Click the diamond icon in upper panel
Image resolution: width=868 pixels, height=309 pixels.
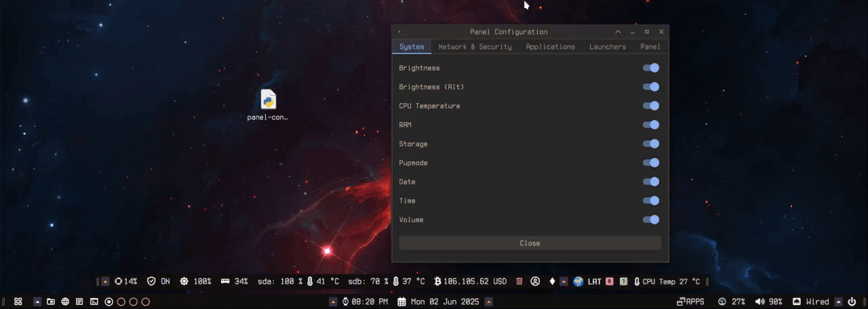point(552,281)
